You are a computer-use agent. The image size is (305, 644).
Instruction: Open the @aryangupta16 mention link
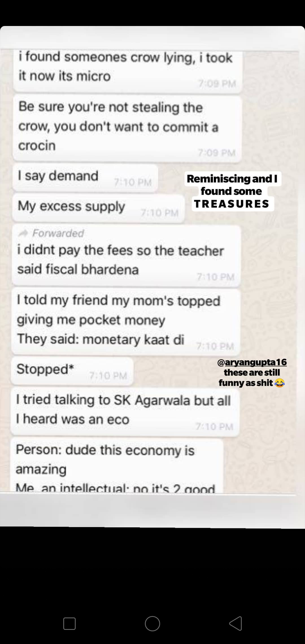point(252,362)
